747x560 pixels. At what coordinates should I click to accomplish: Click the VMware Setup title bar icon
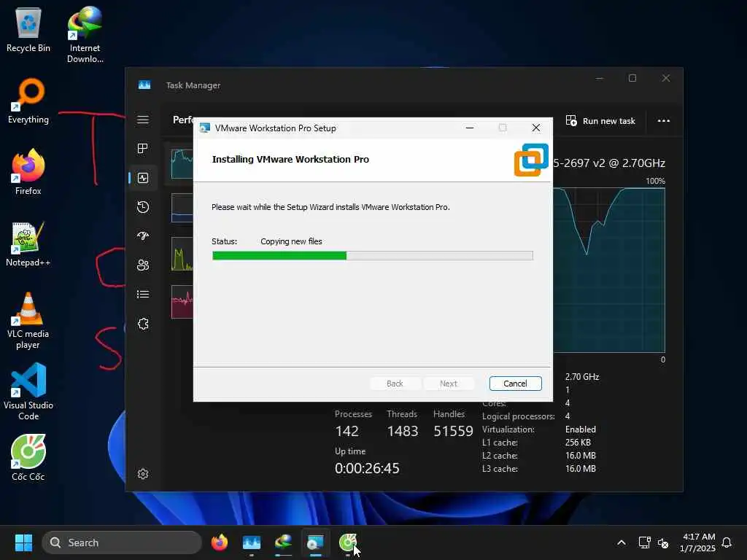click(205, 128)
